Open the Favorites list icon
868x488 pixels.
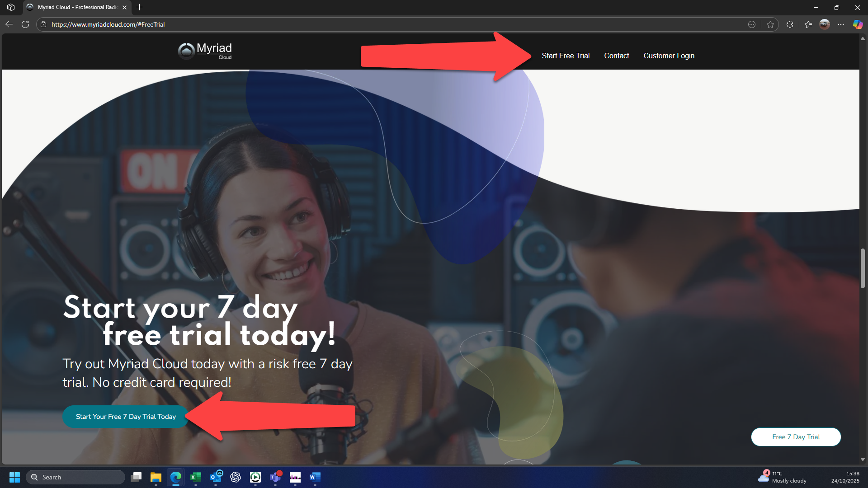click(x=808, y=24)
